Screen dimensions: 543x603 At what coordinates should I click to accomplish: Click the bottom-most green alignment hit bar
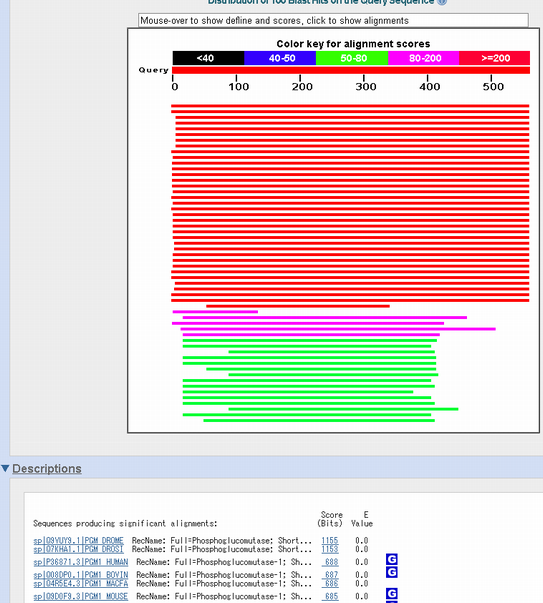[319, 420]
